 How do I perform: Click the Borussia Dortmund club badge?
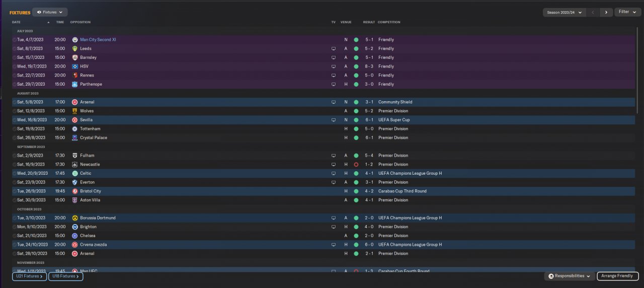coord(75,218)
